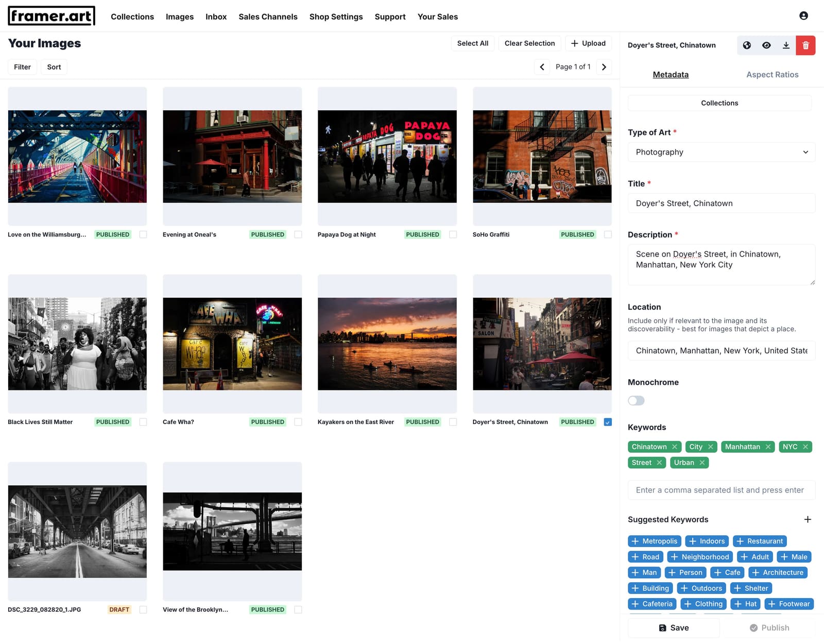
Task: Check Kayakers on the East River checkbox
Action: click(453, 422)
